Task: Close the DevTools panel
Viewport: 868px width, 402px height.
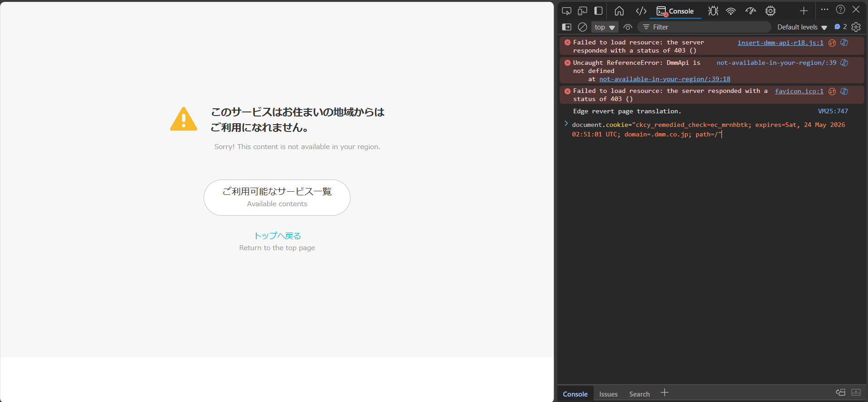Action: click(856, 10)
